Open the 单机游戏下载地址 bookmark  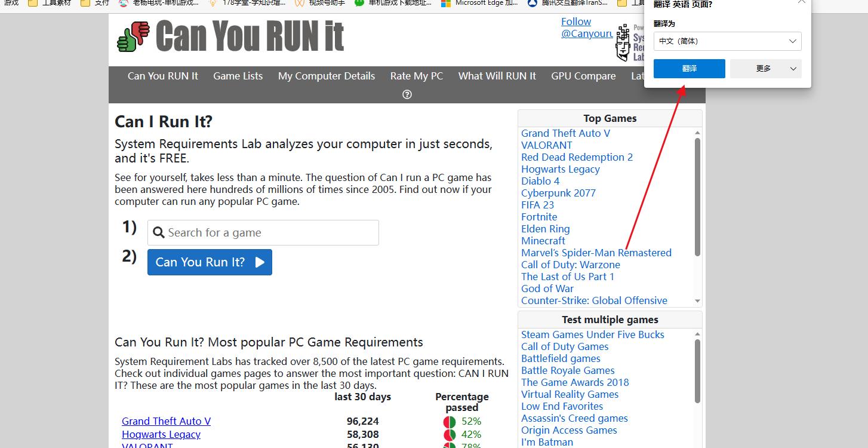pyautogui.click(x=393, y=3)
